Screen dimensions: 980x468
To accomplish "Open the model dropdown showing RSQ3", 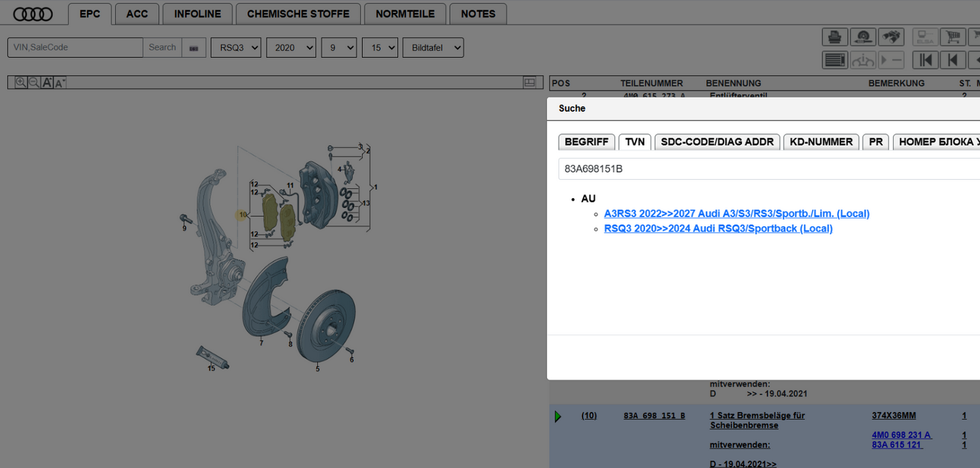I will point(236,48).
